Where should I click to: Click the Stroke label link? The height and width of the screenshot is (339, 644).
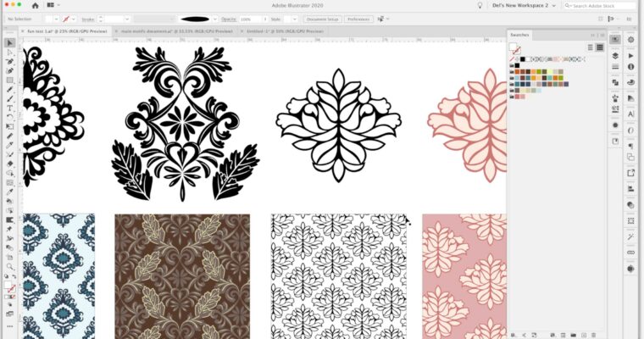point(88,19)
